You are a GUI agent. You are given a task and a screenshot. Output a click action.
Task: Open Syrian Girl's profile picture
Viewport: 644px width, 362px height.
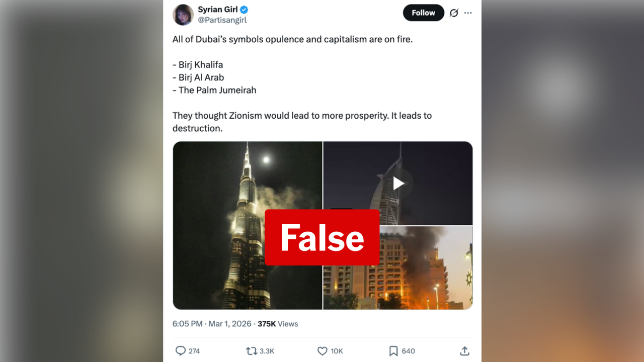(183, 15)
